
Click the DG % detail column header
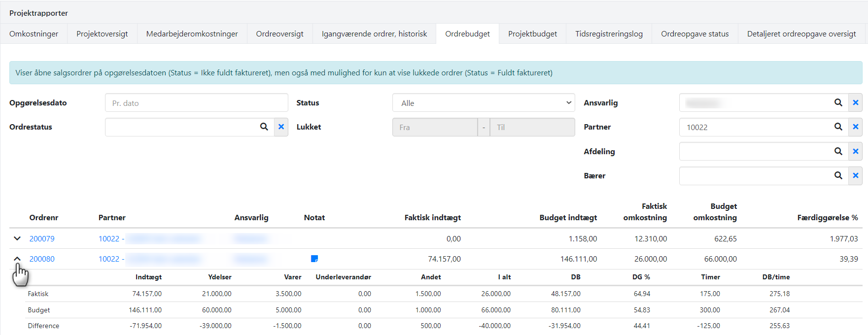tap(641, 277)
